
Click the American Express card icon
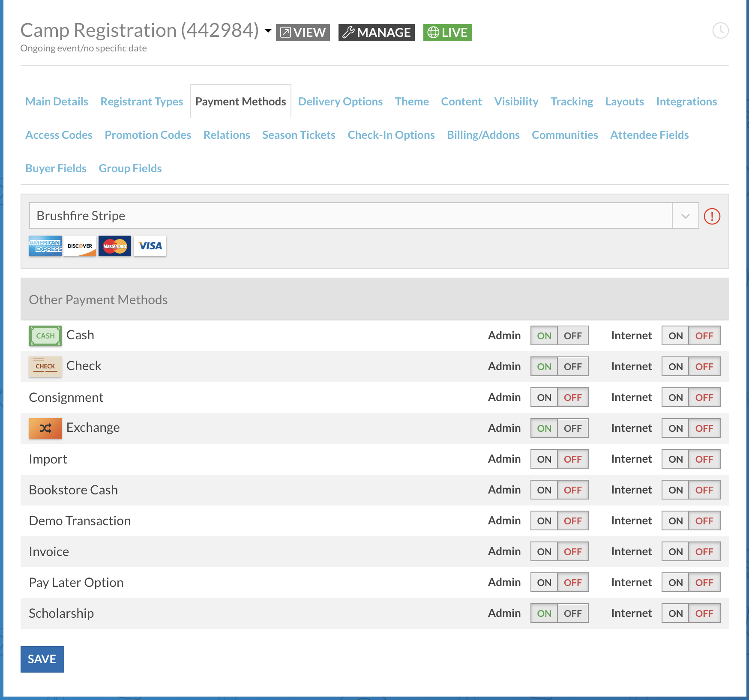point(45,246)
